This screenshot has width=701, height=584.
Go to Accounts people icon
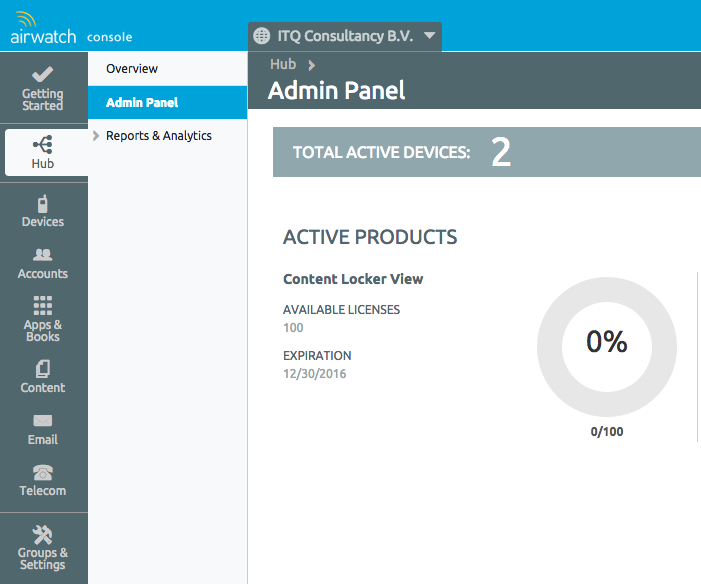43,256
